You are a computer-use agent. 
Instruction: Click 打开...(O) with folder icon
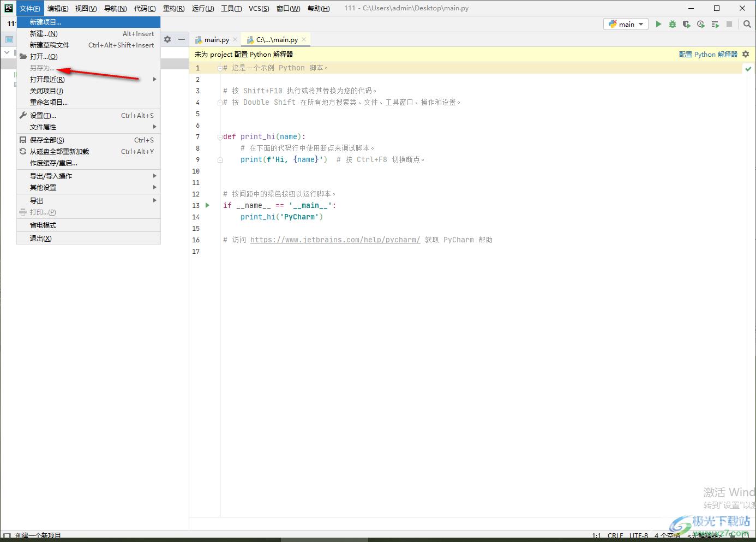(88, 56)
